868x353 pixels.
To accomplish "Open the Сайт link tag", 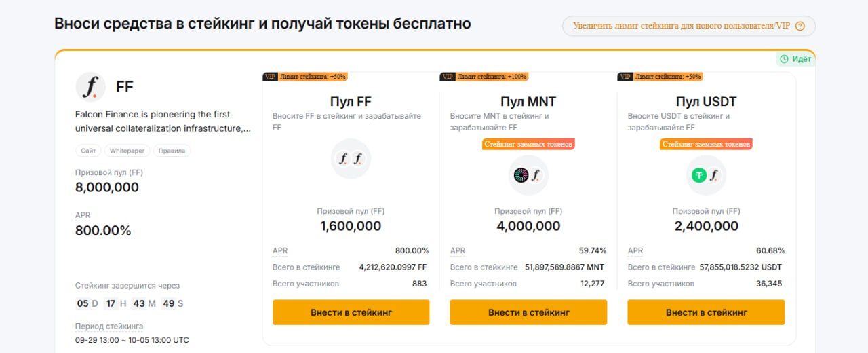I will (88, 151).
